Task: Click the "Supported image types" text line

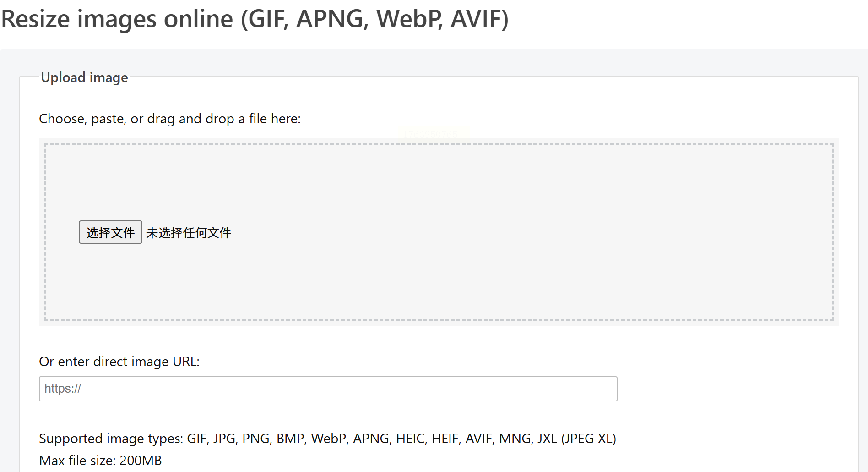Action: (x=327, y=439)
